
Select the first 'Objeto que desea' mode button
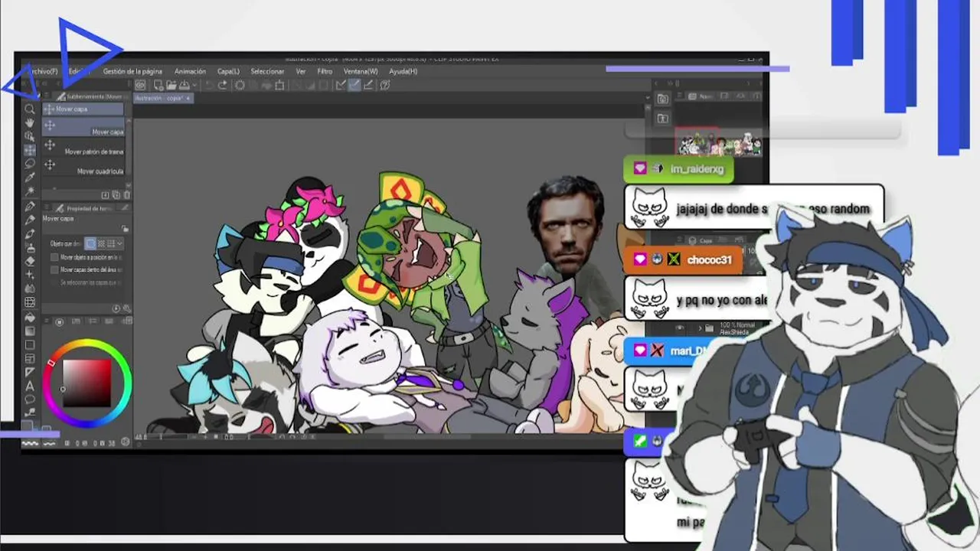click(x=90, y=243)
